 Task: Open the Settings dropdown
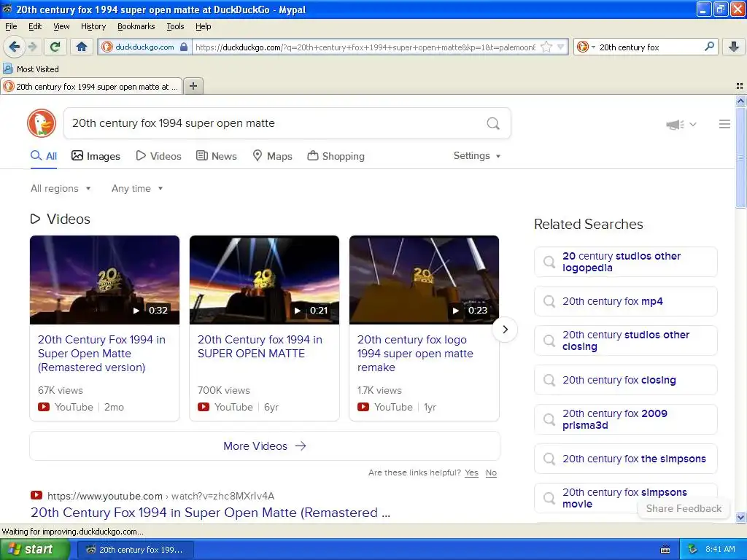(x=477, y=156)
